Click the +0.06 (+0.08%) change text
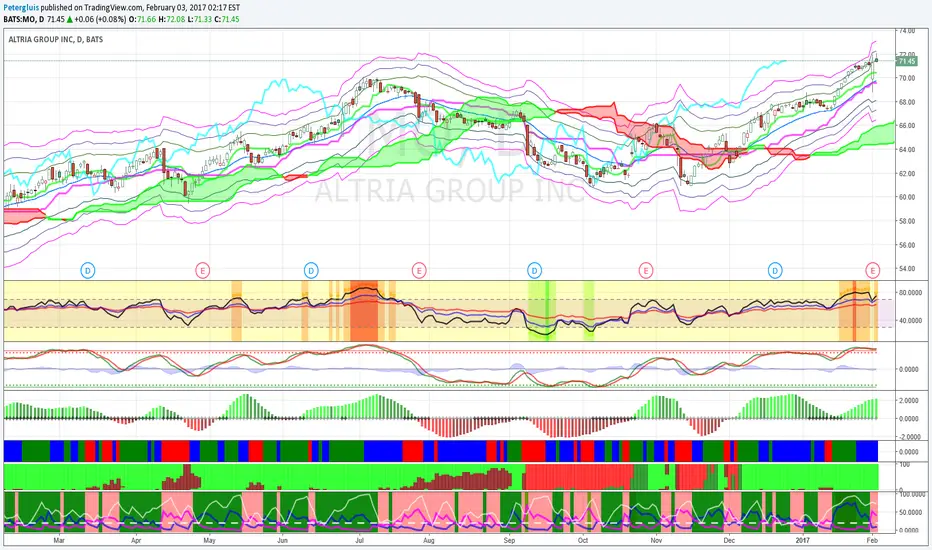Screen dimensions: 932x550 [x=100, y=19]
